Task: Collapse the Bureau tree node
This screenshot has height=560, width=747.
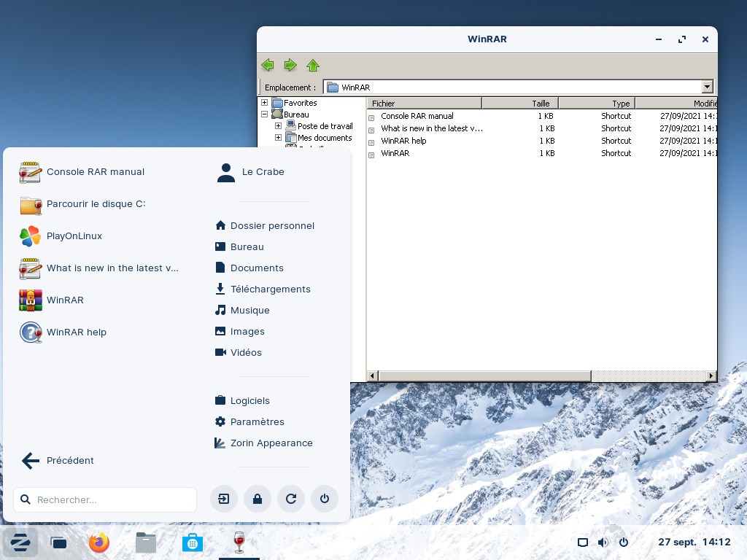Action: 264,114
